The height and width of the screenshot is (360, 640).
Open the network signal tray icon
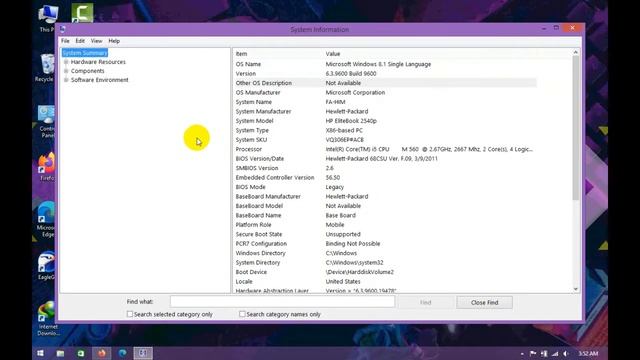555,353
